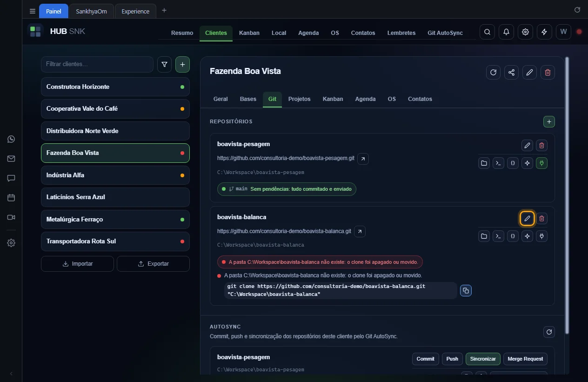Click the Exportar button
588x382 pixels.
click(153, 263)
